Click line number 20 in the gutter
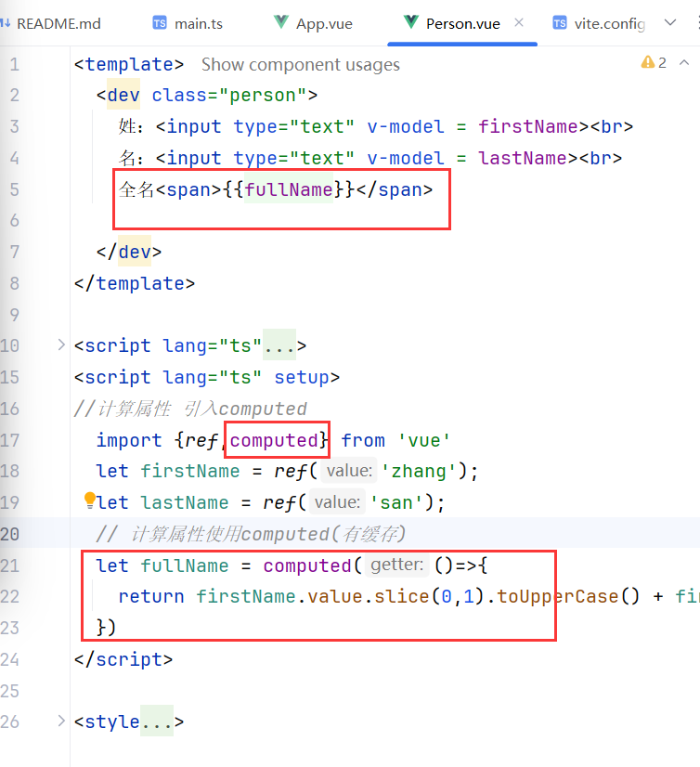 tap(10, 534)
